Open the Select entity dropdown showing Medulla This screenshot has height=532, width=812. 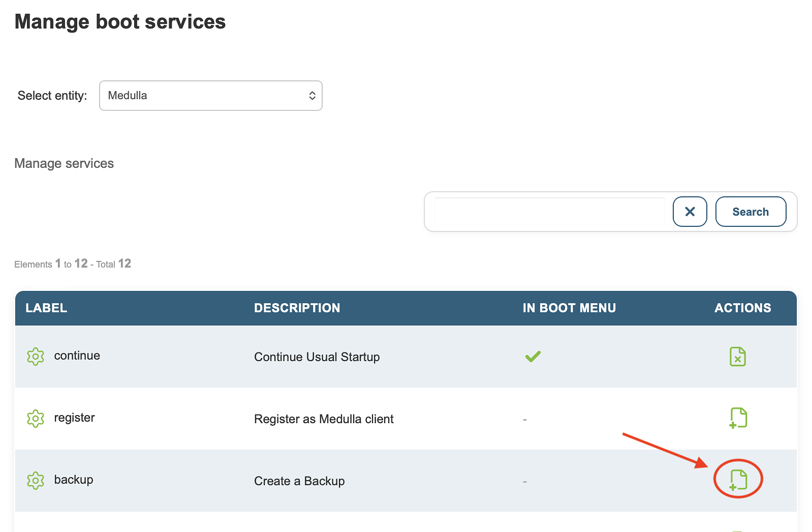[211, 96]
